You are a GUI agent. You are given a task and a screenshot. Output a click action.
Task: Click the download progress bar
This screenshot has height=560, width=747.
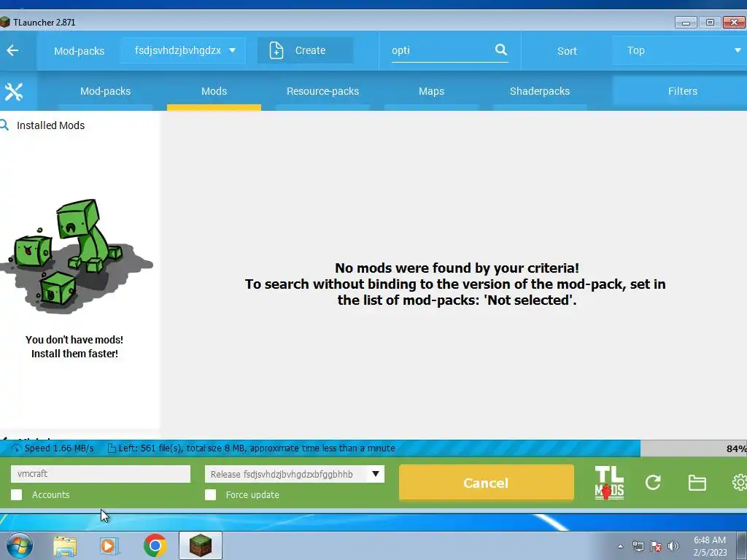coord(373,448)
